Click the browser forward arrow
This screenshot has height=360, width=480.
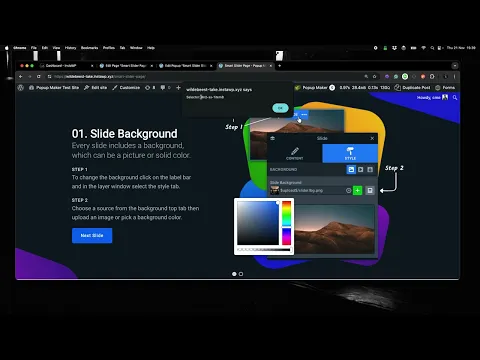point(30,76)
